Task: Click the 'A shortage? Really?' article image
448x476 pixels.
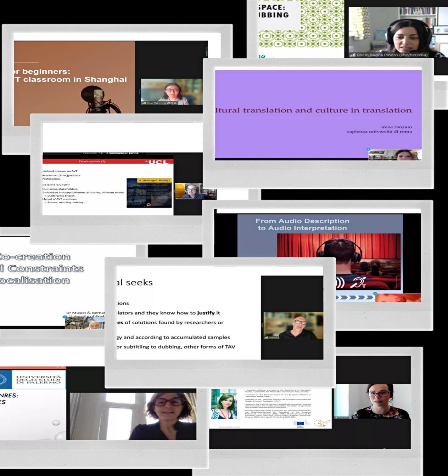Action: tap(149, 193)
